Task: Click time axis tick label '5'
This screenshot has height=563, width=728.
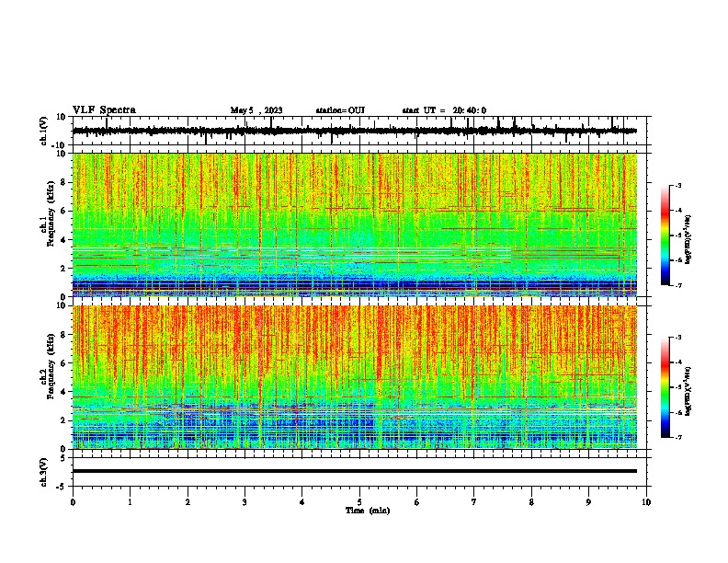Action: pos(359,502)
